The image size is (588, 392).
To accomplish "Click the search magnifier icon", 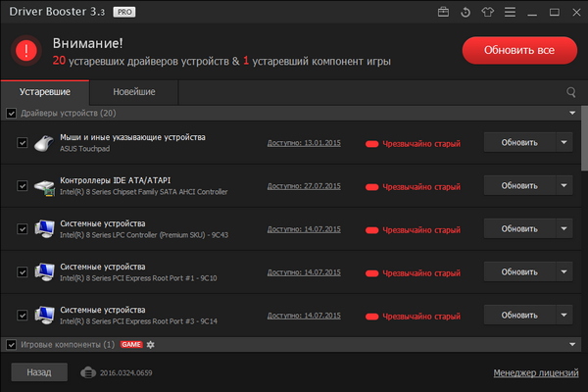I will pos(571,92).
